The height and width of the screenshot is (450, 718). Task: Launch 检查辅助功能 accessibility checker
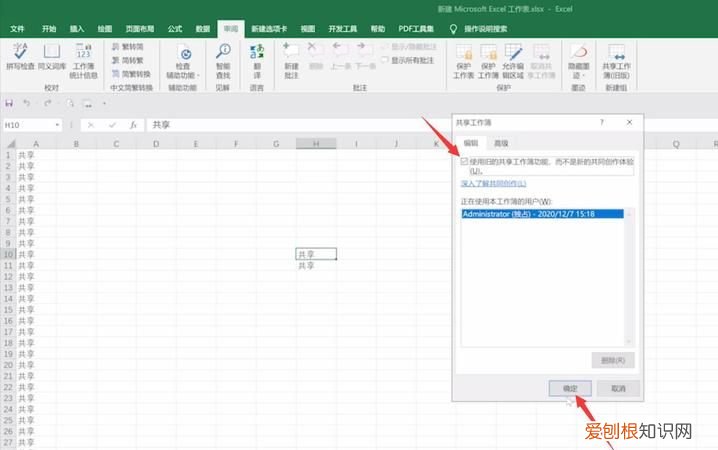click(x=183, y=61)
